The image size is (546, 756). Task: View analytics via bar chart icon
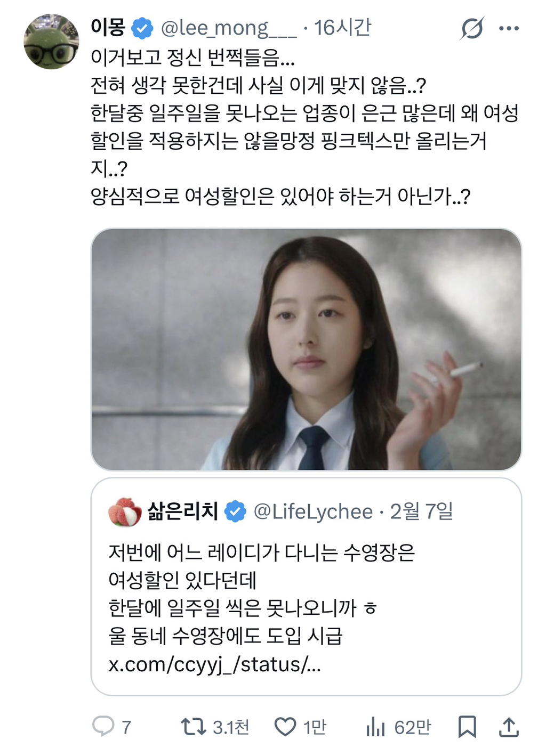pyautogui.click(x=375, y=727)
